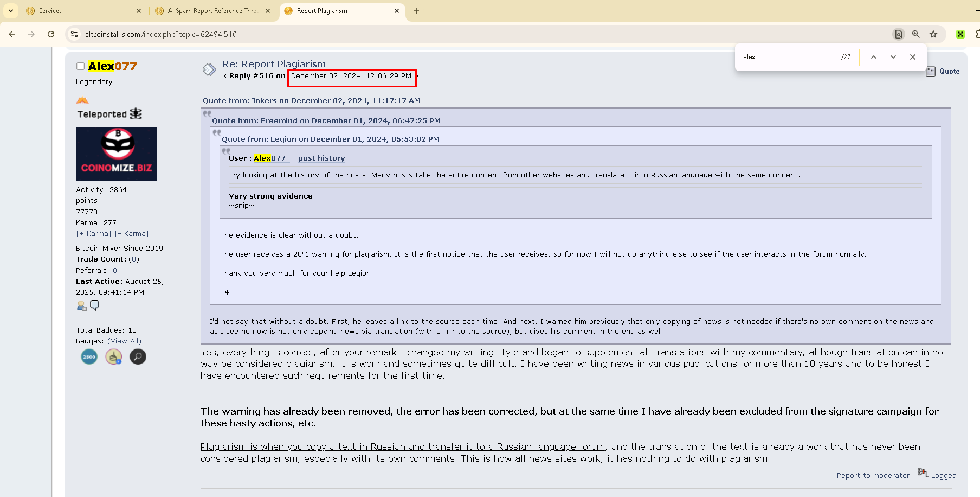
Task: Close the AI Spam Report tab
Action: point(268,11)
